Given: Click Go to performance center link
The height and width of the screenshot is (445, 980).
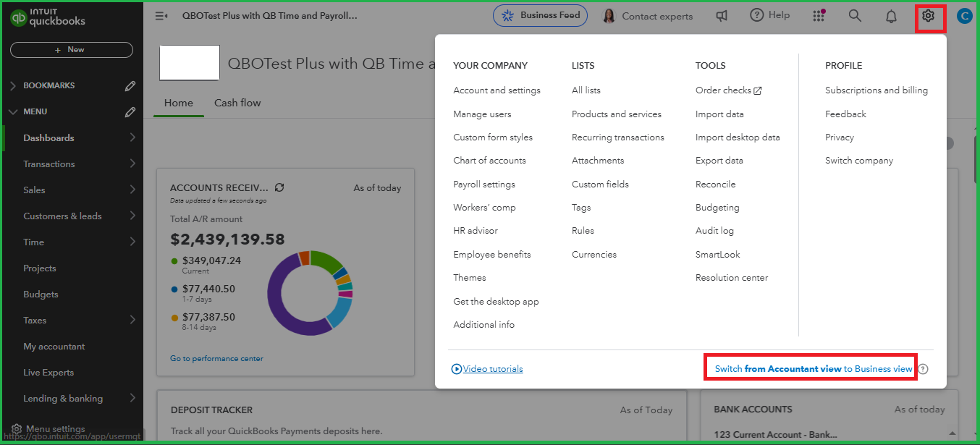Looking at the screenshot, I should click(216, 359).
